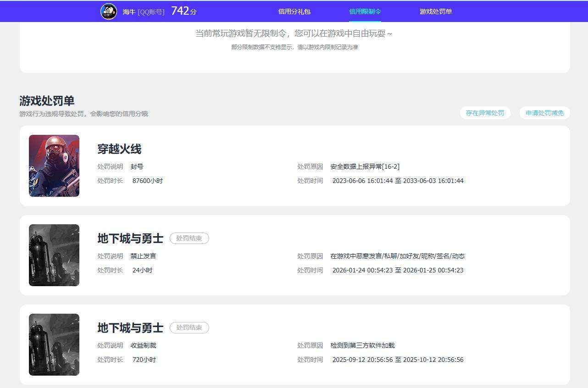Click the 720小时 duration value
The height and width of the screenshot is (388, 588).
point(144,360)
